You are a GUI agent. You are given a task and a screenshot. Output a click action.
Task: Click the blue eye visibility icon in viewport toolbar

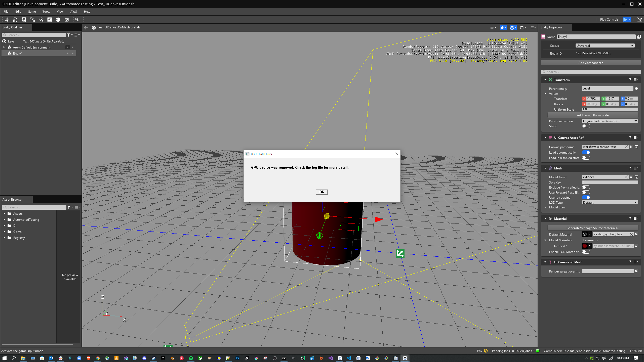click(512, 28)
